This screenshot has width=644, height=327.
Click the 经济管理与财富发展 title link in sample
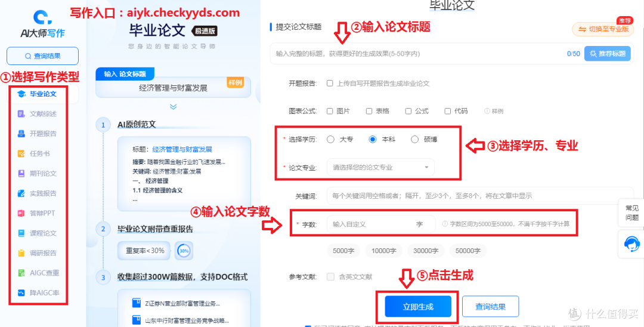[182, 150]
